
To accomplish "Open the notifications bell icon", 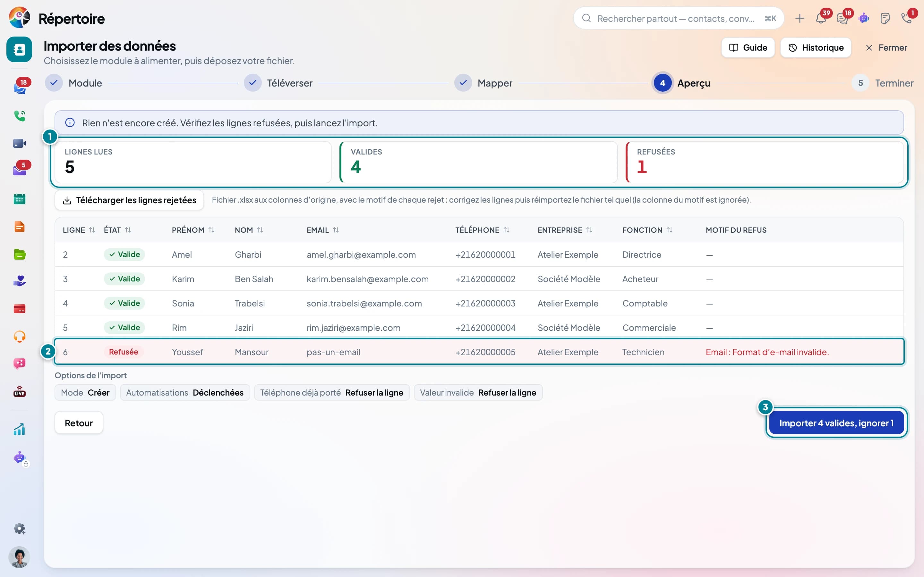I will tap(820, 18).
